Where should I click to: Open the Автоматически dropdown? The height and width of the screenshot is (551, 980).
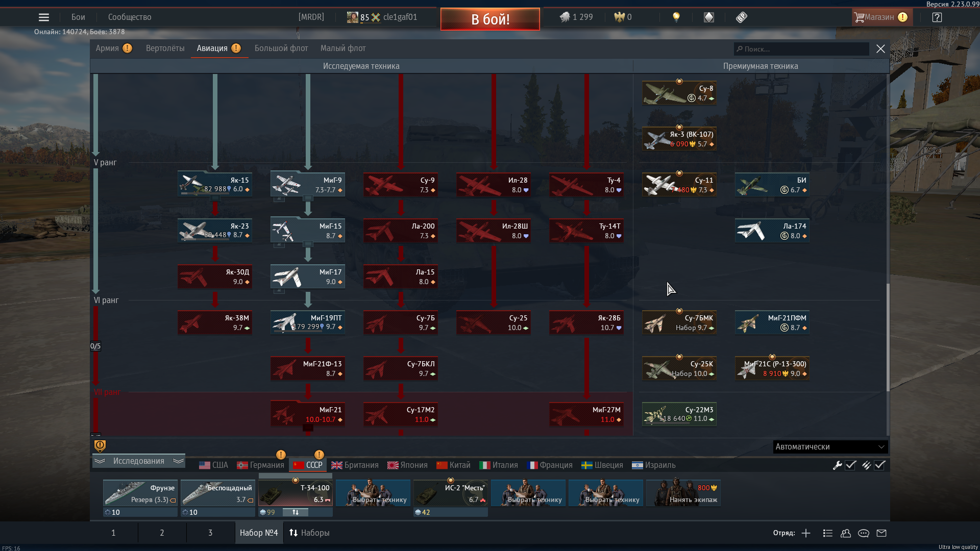pyautogui.click(x=830, y=447)
